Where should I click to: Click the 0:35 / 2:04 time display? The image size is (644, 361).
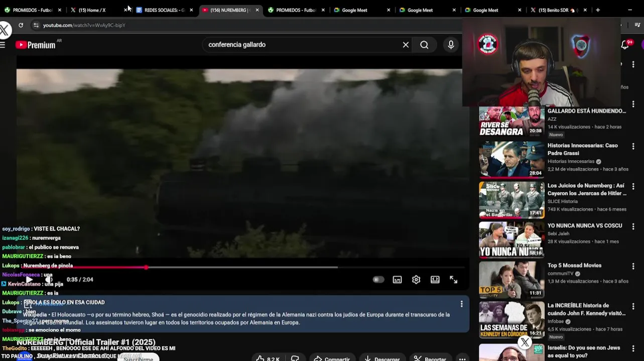point(80,279)
